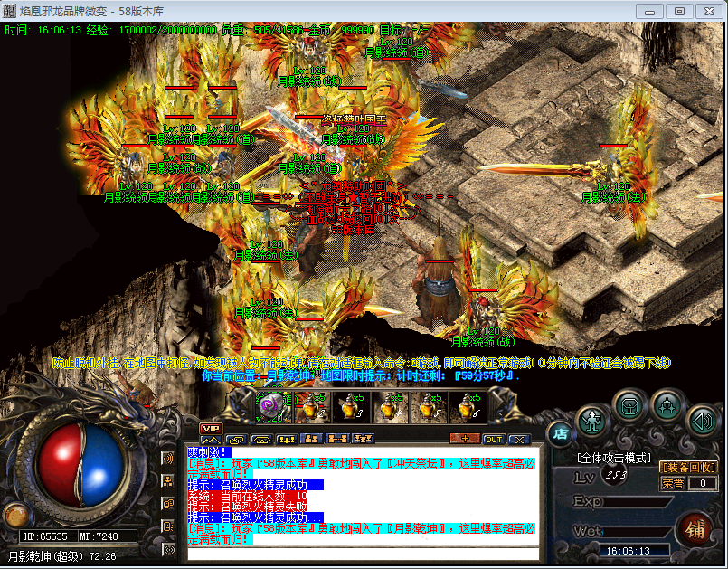
Task: Use the potion in quick slot 4
Action: 390,407
